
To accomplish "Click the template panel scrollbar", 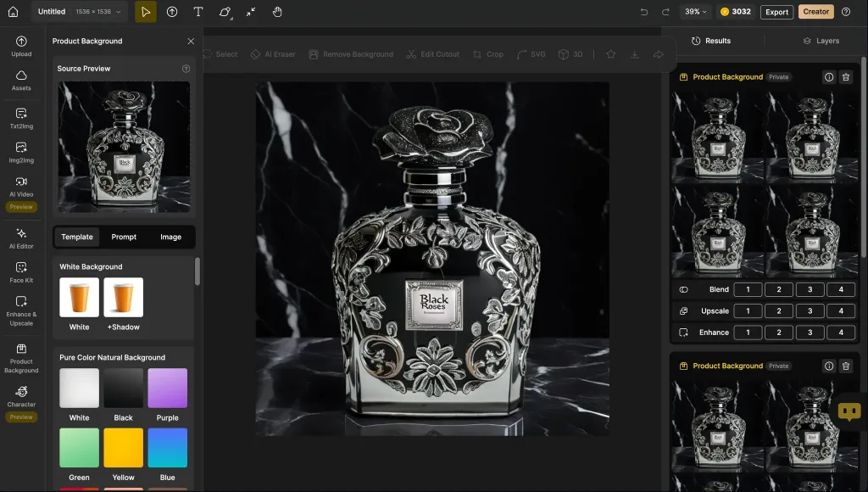I will click(x=198, y=272).
